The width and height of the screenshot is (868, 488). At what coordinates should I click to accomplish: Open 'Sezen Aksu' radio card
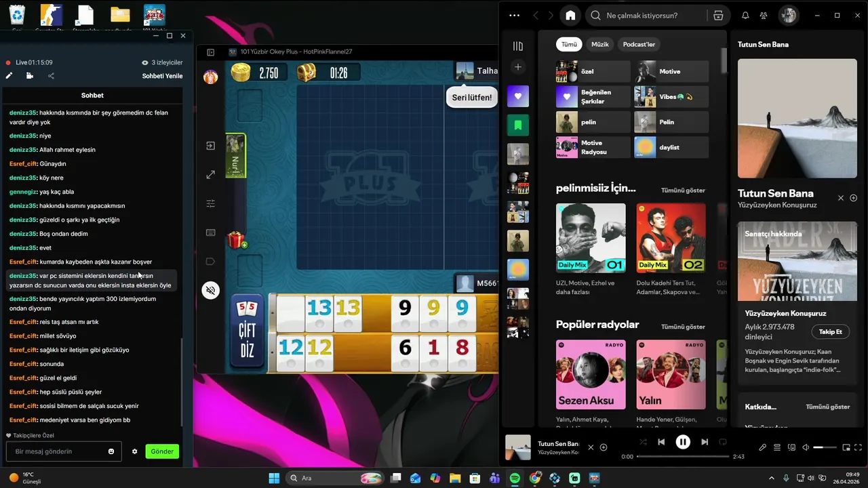coord(591,383)
